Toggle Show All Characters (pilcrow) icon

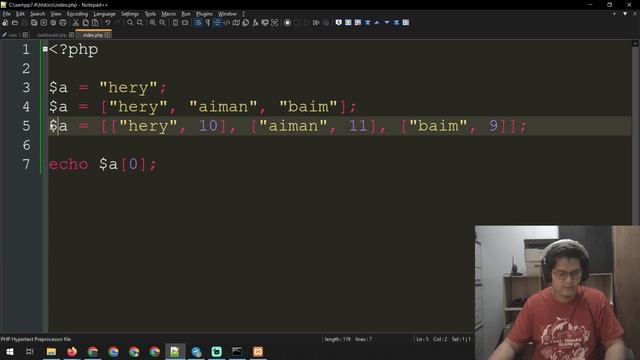207,23
